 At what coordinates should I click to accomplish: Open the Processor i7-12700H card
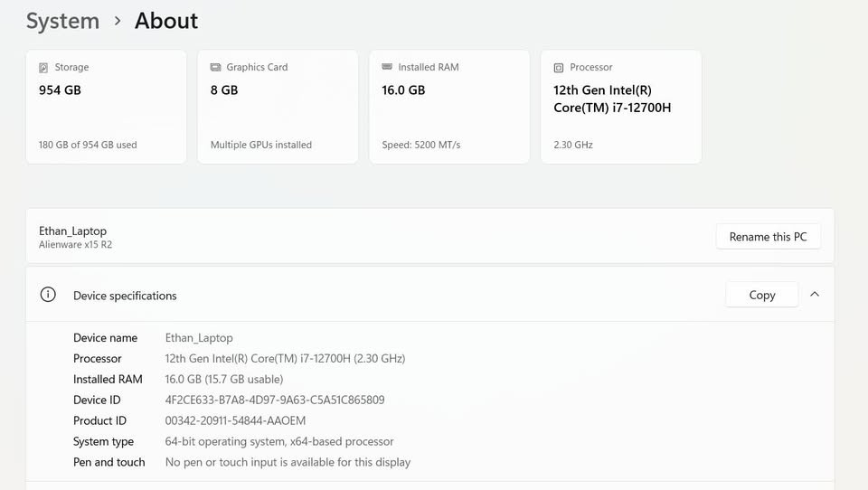tap(621, 107)
